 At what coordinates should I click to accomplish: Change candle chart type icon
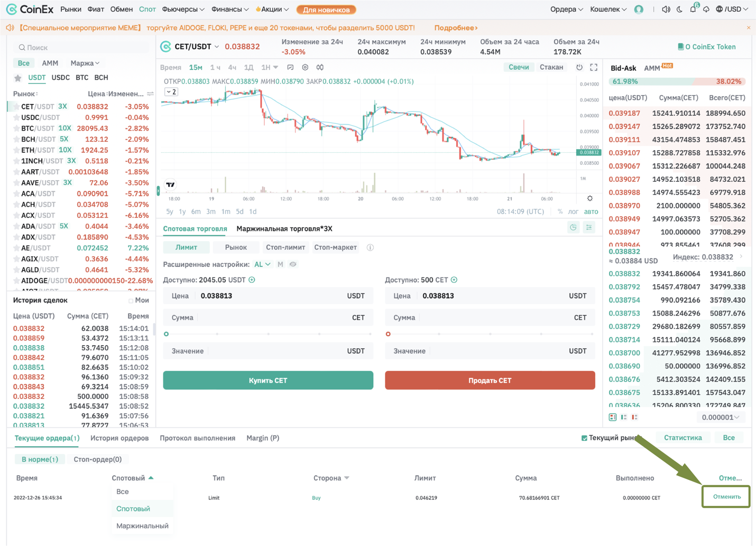pyautogui.click(x=320, y=67)
